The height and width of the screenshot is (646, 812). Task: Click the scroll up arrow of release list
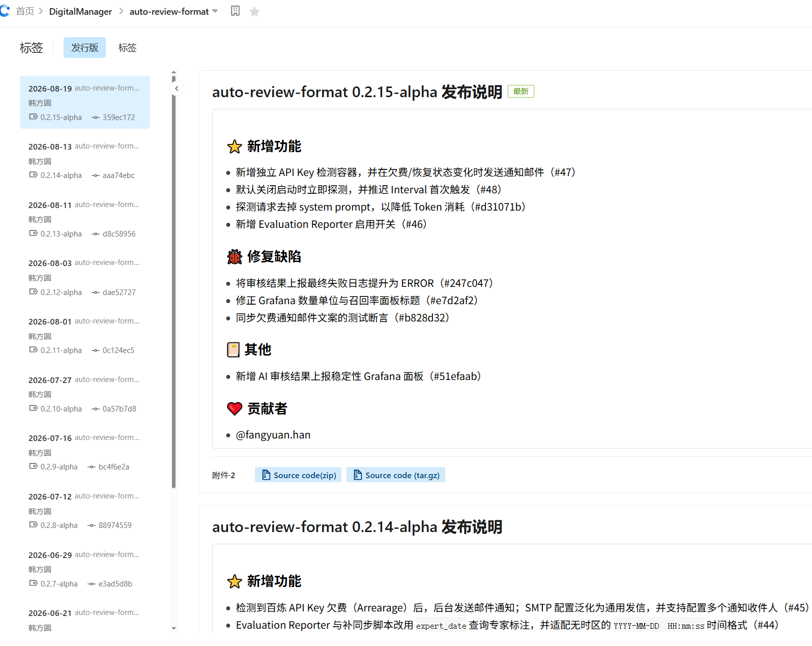pos(173,72)
